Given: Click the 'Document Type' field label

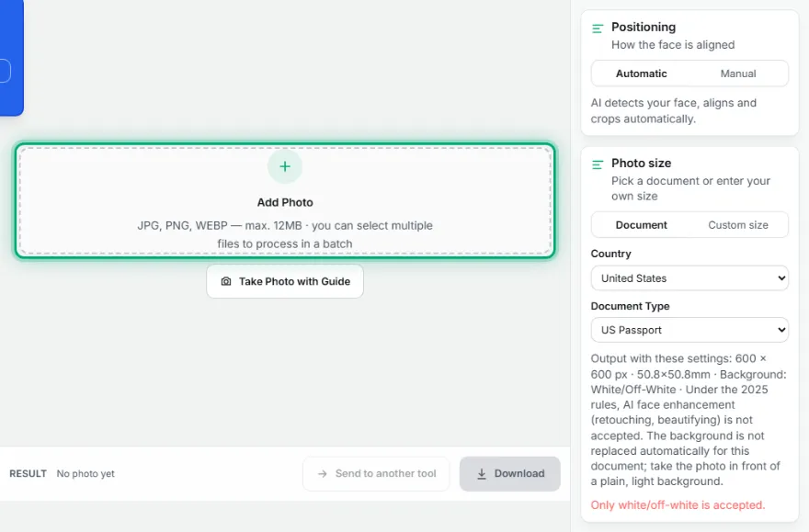Looking at the screenshot, I should click(630, 306).
